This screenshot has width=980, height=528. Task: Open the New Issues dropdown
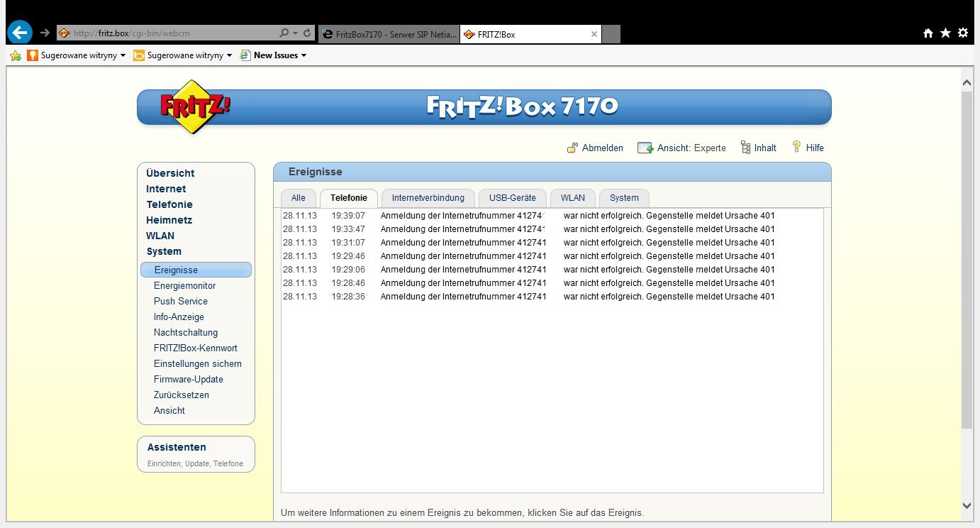(x=274, y=55)
